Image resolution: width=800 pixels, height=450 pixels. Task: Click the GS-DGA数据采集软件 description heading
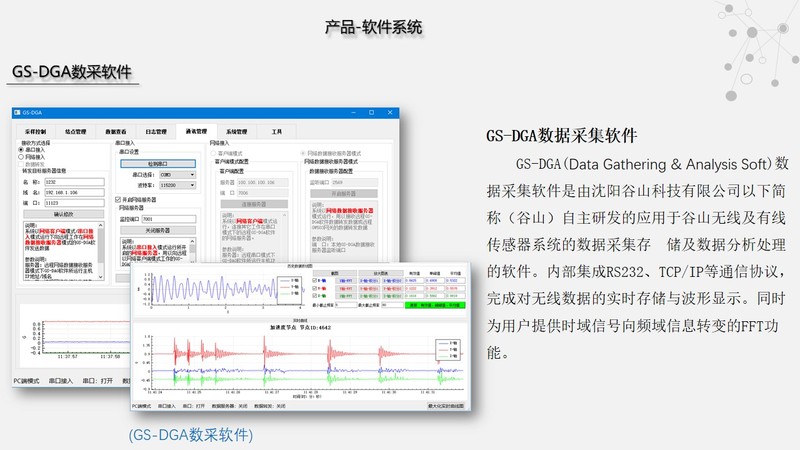point(561,136)
